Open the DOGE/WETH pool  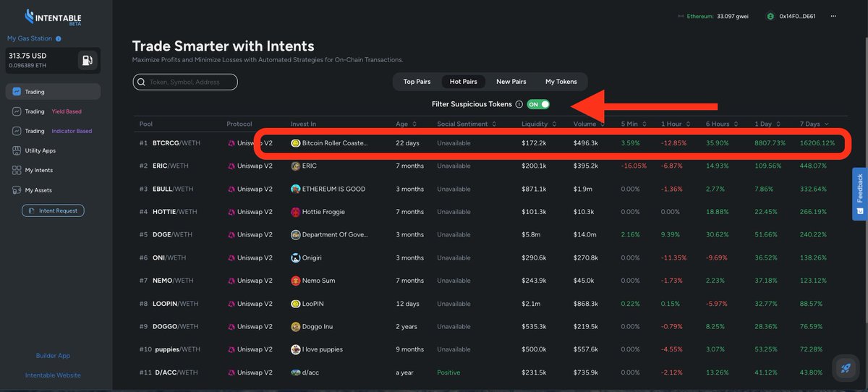coord(172,235)
